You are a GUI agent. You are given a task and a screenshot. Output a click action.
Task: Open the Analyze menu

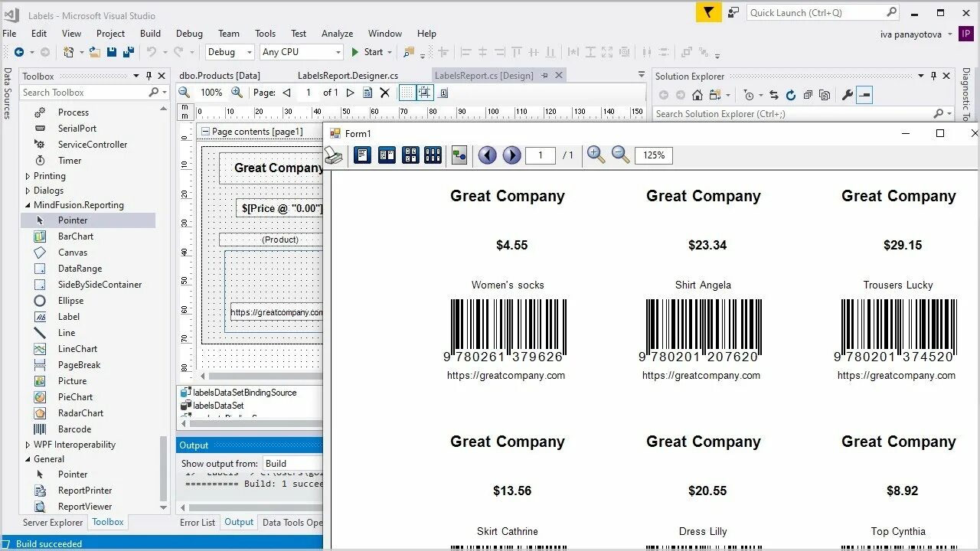(337, 33)
